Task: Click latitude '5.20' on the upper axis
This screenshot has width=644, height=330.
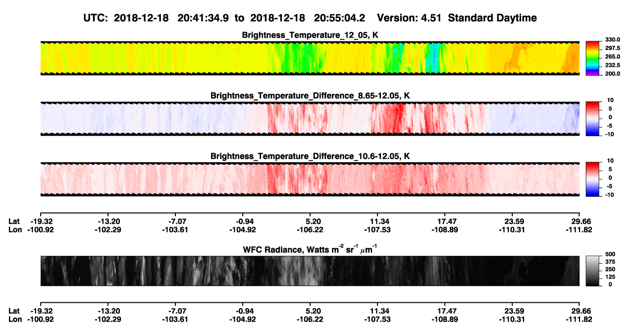Action: [x=310, y=221]
